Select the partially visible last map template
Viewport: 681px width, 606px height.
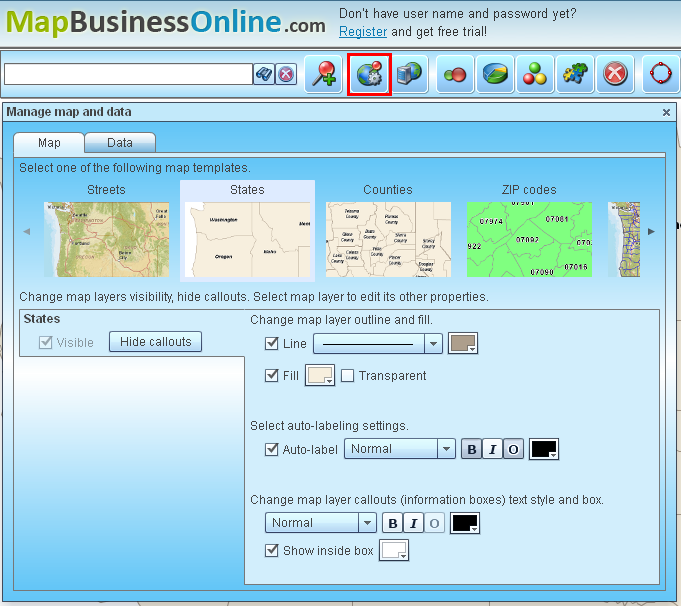point(624,239)
